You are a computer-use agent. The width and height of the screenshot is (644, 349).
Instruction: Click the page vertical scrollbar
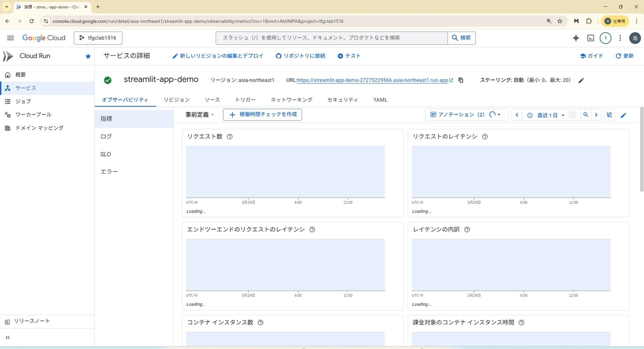(x=641, y=150)
